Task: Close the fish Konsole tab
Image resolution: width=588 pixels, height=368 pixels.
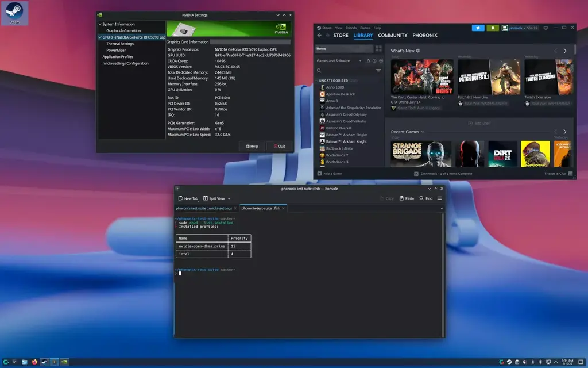Action: click(x=283, y=208)
